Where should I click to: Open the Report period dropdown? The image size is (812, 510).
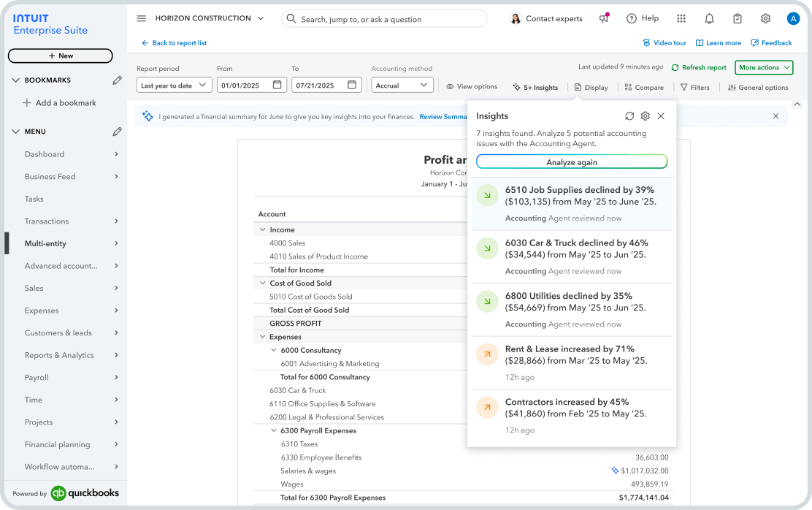coord(174,85)
